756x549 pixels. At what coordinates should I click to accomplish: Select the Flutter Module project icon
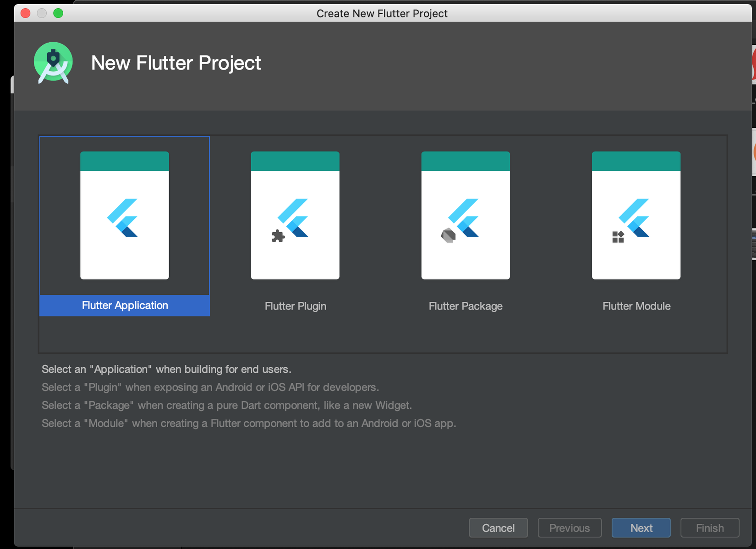[636, 215]
